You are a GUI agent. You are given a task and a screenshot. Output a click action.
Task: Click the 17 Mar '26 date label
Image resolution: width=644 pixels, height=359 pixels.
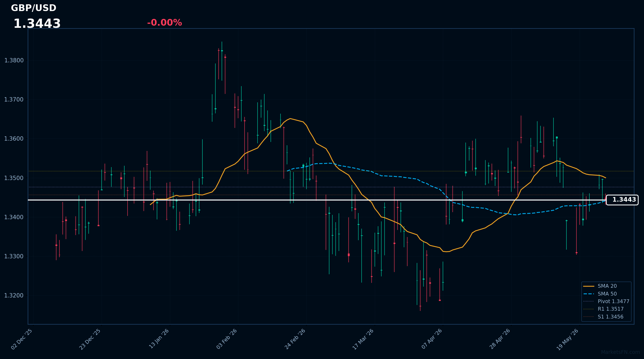click(363, 339)
